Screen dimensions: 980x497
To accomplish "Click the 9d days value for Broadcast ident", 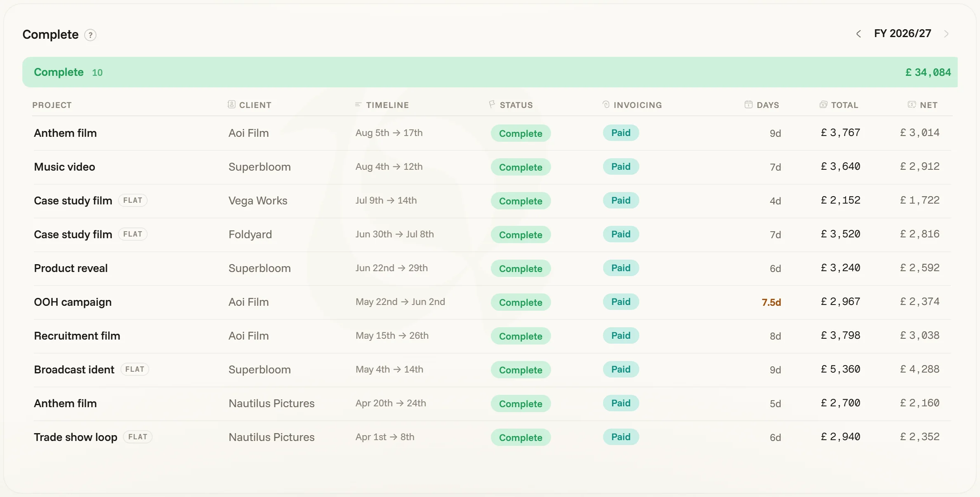I will click(775, 370).
